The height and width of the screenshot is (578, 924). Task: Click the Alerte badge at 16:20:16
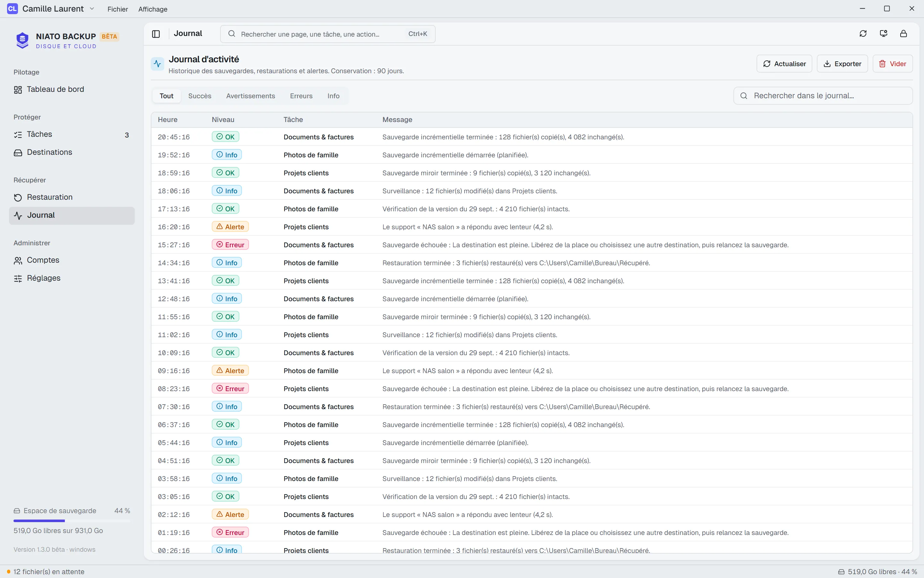pos(230,227)
